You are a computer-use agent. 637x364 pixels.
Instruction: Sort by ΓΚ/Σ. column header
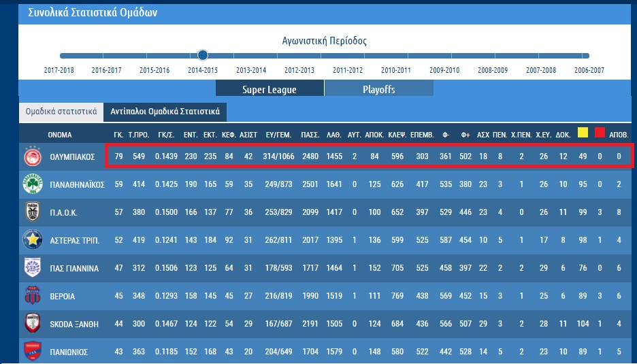(x=166, y=135)
